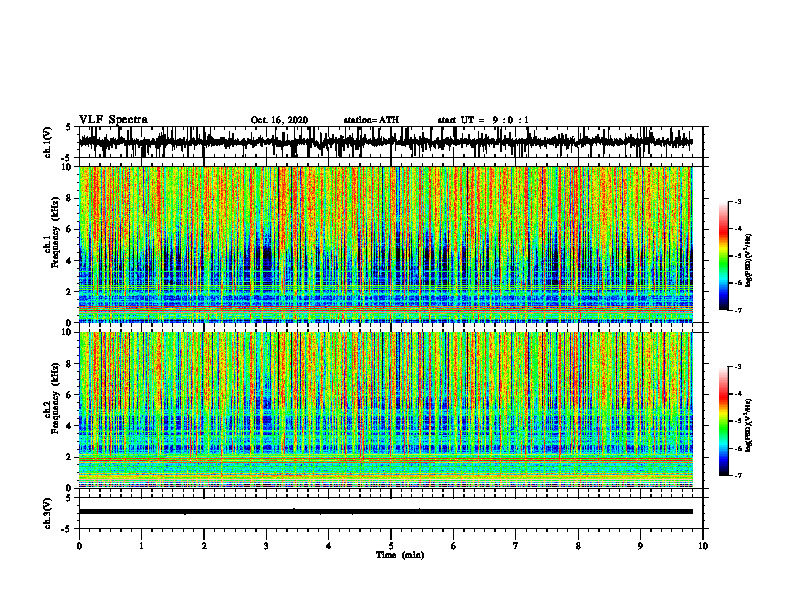The height and width of the screenshot is (612, 792).
Task: Click the time axis tick label '3'
Action: (266, 546)
